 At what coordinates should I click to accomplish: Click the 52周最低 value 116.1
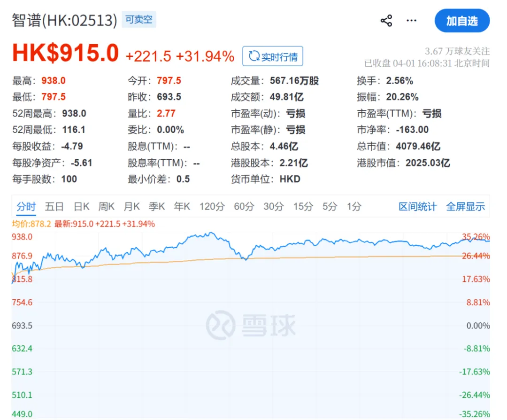[74, 130]
